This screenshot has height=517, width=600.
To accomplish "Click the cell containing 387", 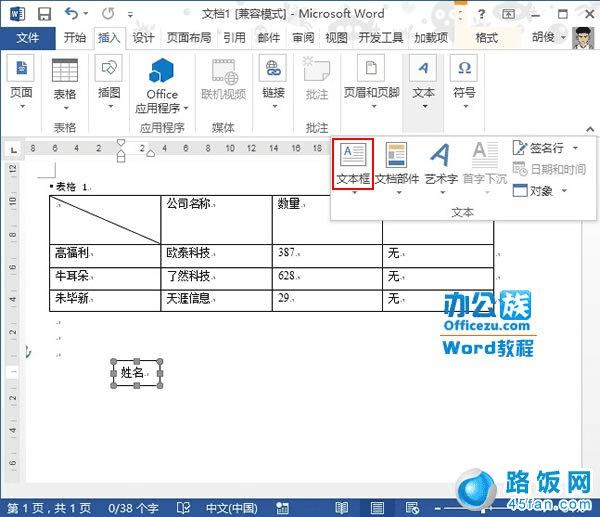I will (327, 256).
